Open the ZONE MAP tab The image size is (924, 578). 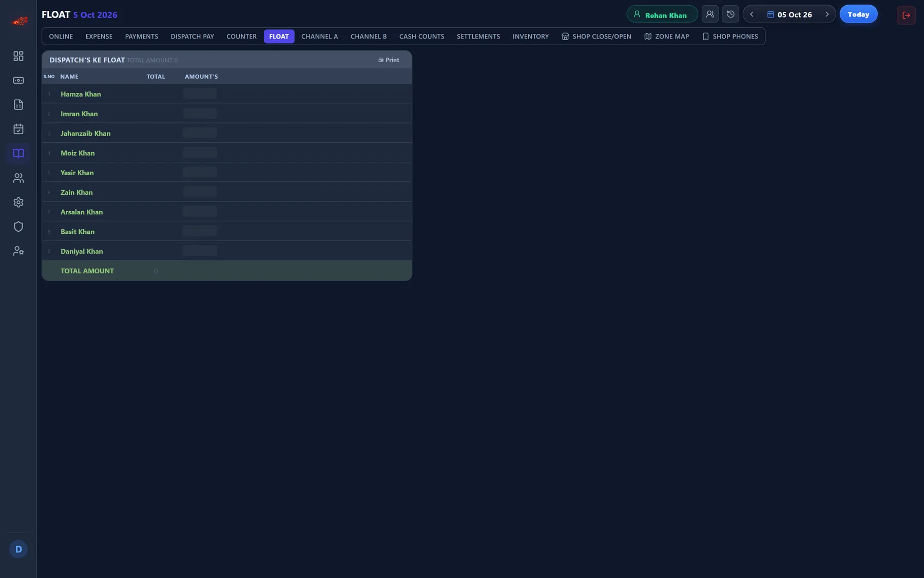(x=667, y=36)
